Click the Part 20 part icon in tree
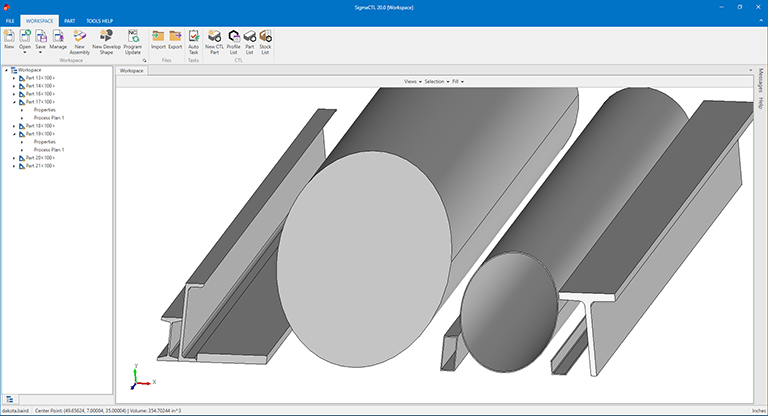Screen dimensions: 768x416 (22, 158)
